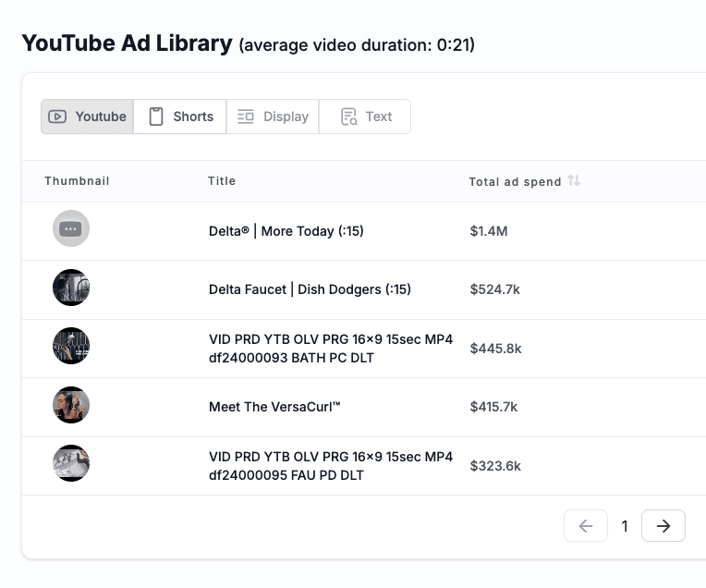Click the Total ad spend column header
The height and width of the screenshot is (588, 706).
(x=515, y=181)
